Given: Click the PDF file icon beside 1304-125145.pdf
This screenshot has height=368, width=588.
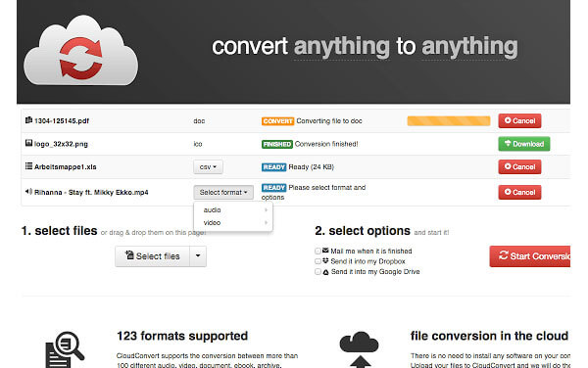Looking at the screenshot, I should coord(28,120).
